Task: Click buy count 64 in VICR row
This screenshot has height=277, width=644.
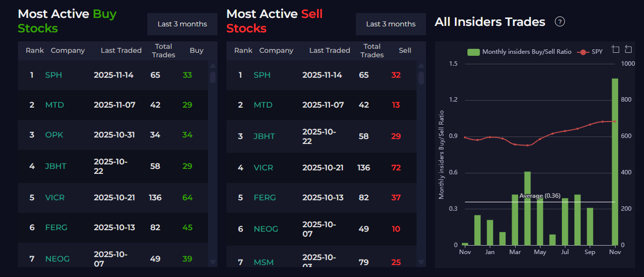Action: point(188,197)
